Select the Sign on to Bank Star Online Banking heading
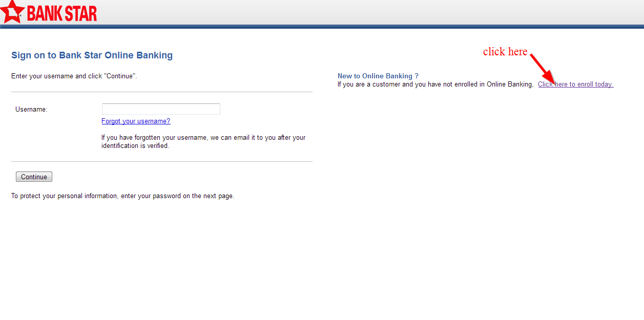Image resolution: width=644 pixels, height=320 pixels. click(x=92, y=55)
